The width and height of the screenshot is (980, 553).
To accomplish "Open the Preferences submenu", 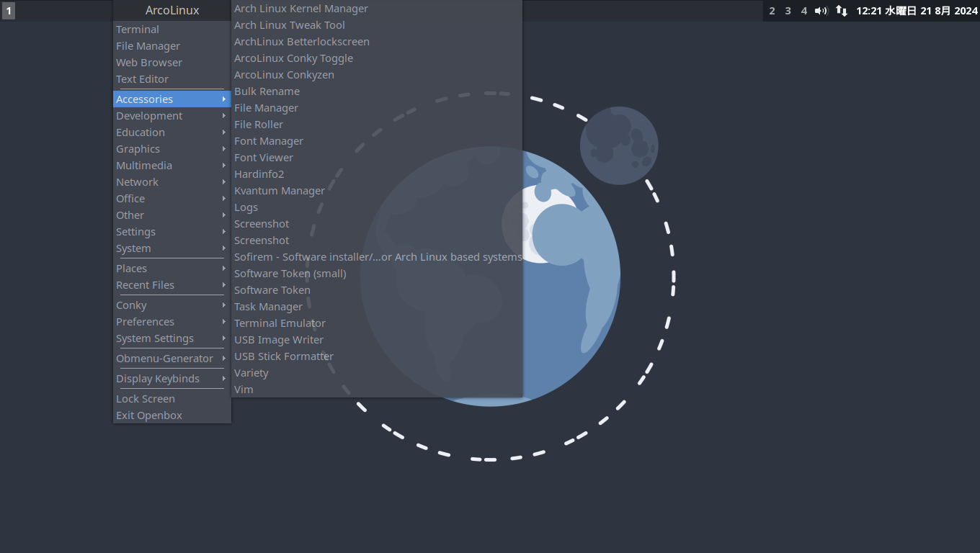I will [172, 322].
